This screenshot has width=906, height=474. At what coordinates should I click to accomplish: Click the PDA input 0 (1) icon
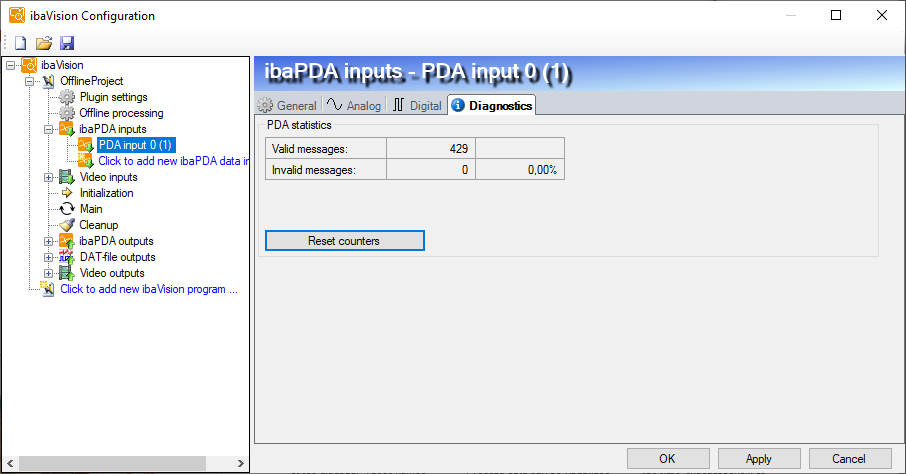pos(86,145)
